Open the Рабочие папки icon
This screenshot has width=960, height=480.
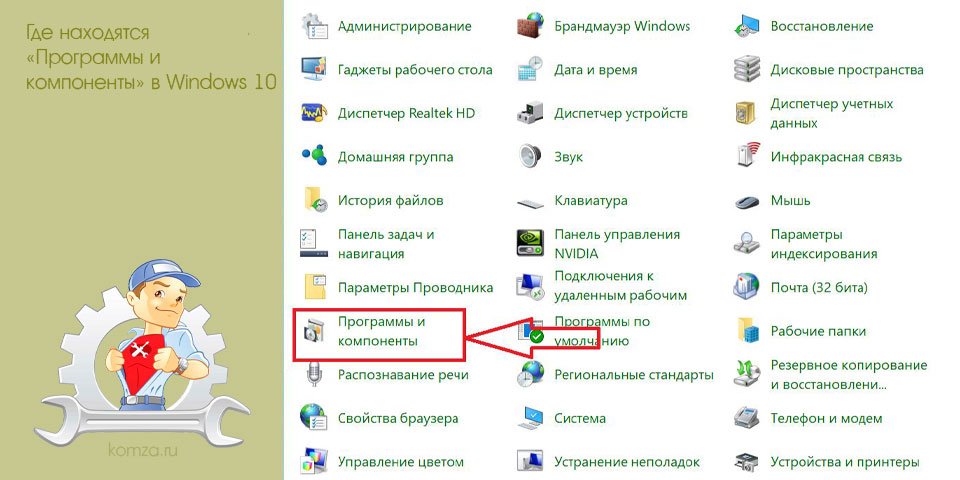coord(748,331)
